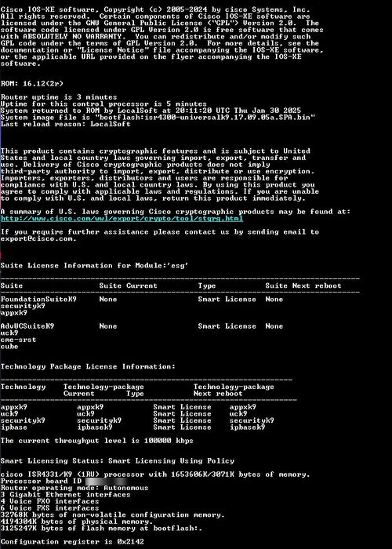Click the 'If you require further assistance' line
Viewport: 392px width, 549px height.
(160, 232)
